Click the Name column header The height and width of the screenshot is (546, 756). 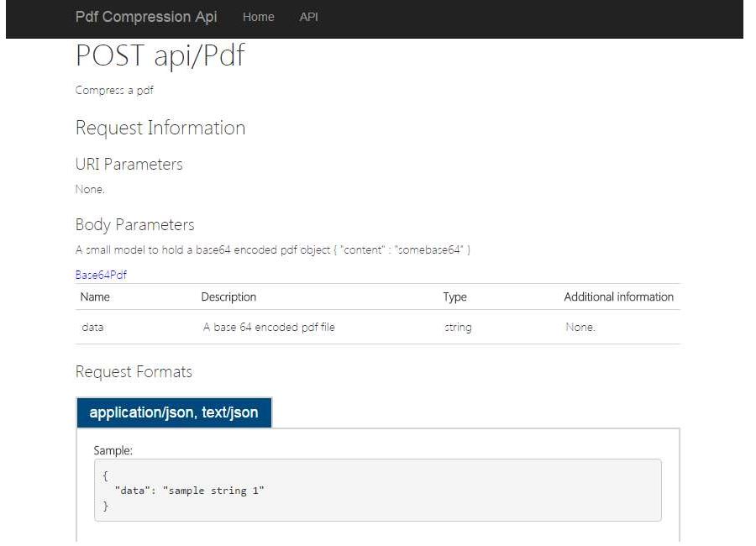(x=95, y=297)
